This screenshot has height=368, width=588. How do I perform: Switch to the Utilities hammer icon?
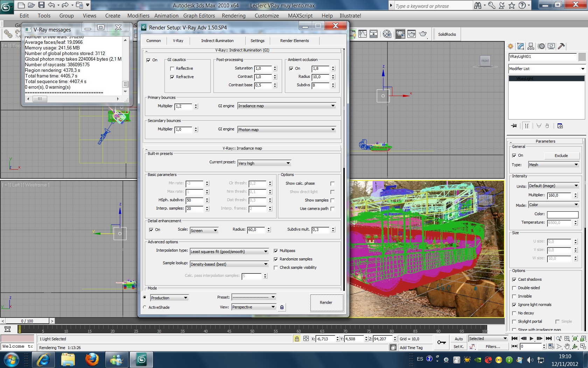click(x=561, y=46)
